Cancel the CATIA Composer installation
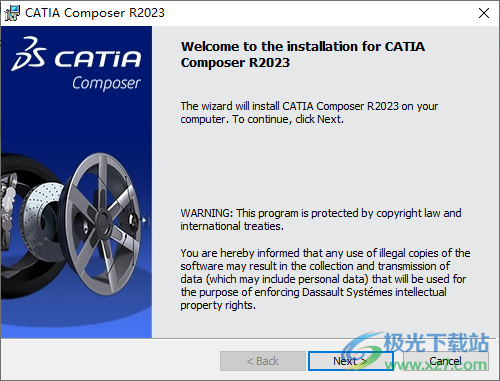 (x=445, y=361)
